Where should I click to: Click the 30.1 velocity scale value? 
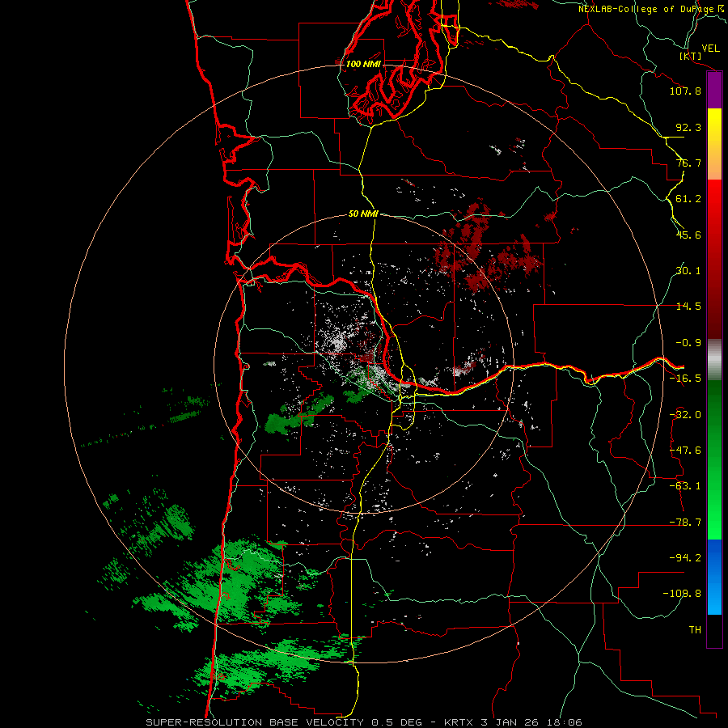tap(688, 271)
